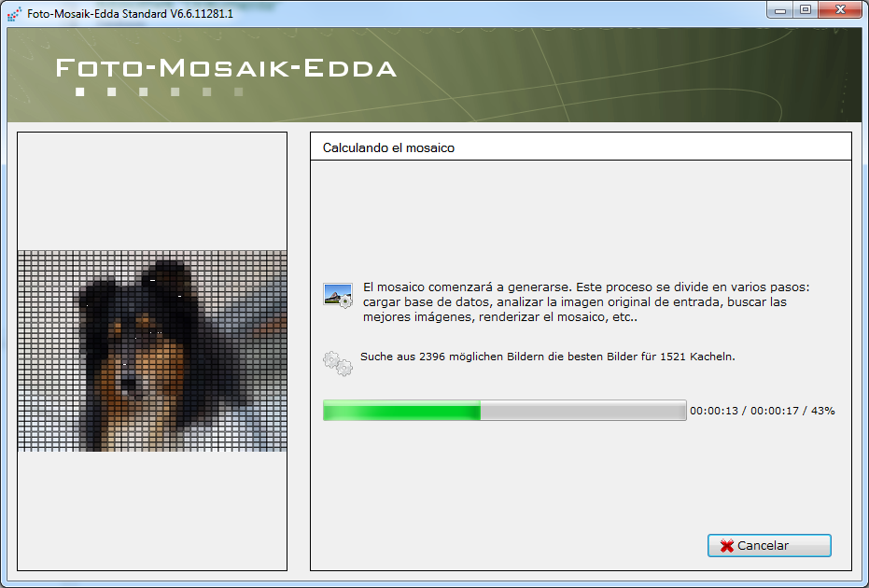Click the 'Calculando el mosaico' heading
Viewport: 869px width, 588px height.
(388, 148)
